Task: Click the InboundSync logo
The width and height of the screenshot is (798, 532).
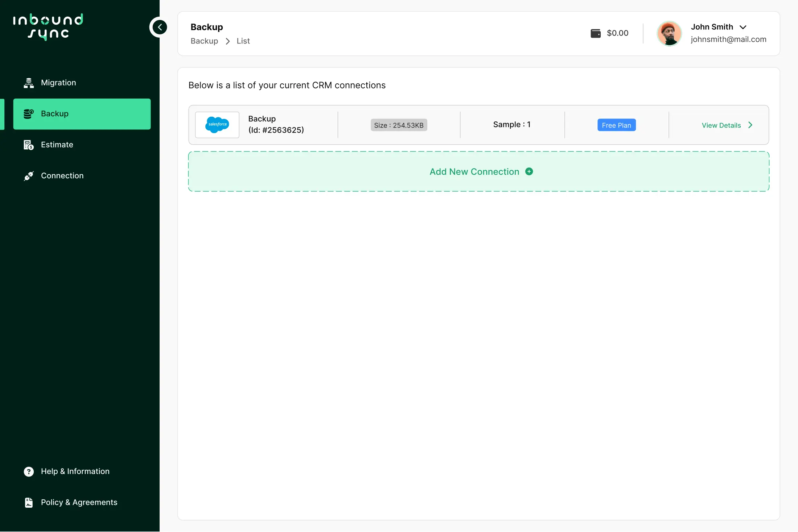Action: click(48, 27)
